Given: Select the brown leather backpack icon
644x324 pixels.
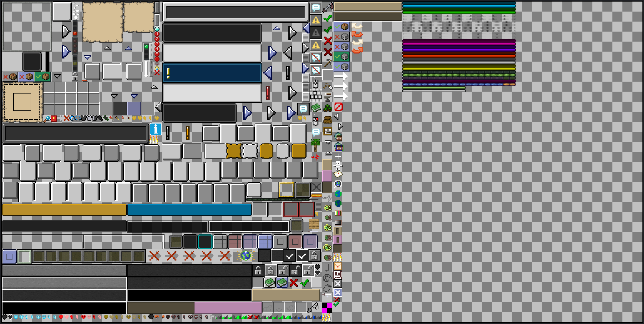Looking at the screenshot, I should pos(327,120).
